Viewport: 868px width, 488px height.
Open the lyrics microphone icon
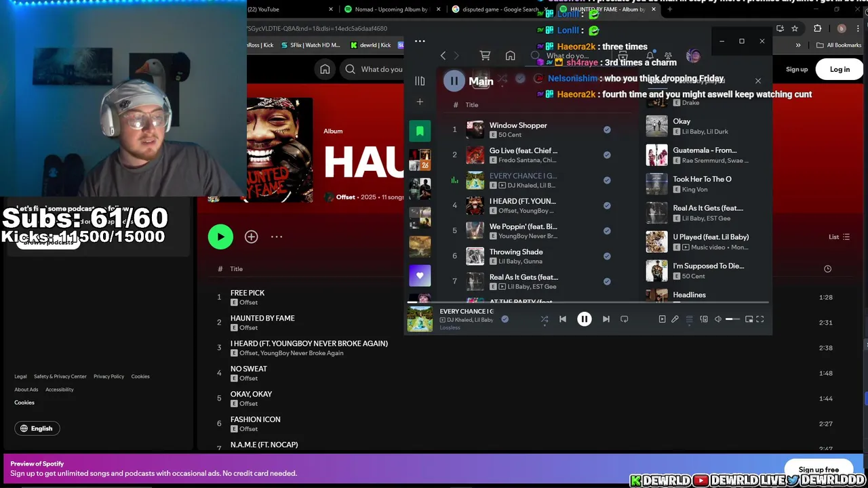(x=675, y=319)
